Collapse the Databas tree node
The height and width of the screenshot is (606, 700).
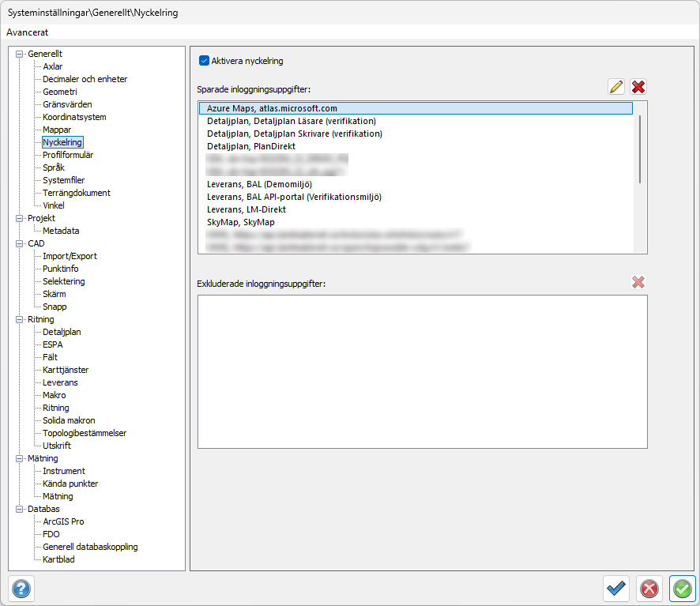pyautogui.click(x=20, y=509)
